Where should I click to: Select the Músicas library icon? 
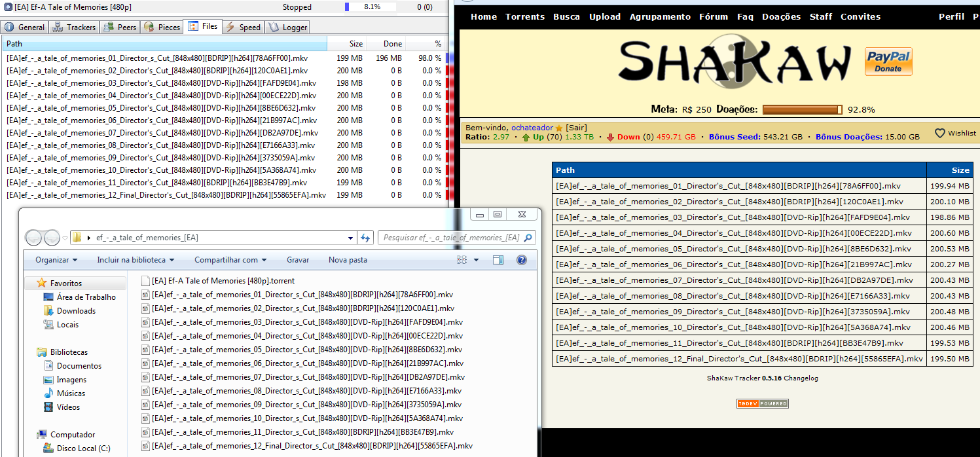[48, 393]
